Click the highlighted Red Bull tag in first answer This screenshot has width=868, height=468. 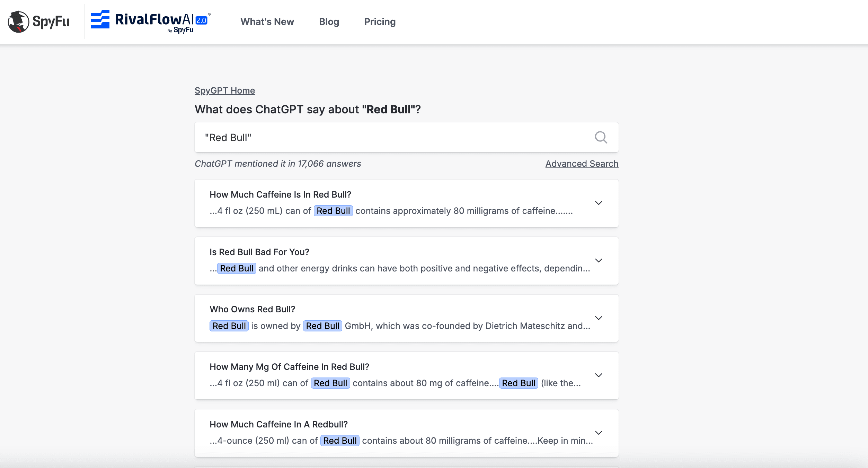[x=333, y=211]
